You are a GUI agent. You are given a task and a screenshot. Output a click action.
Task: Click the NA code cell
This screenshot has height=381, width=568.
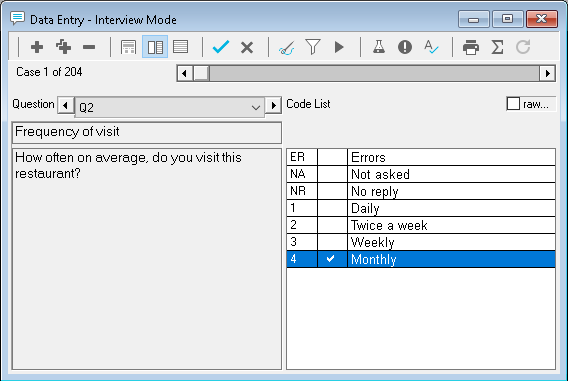pos(302,174)
